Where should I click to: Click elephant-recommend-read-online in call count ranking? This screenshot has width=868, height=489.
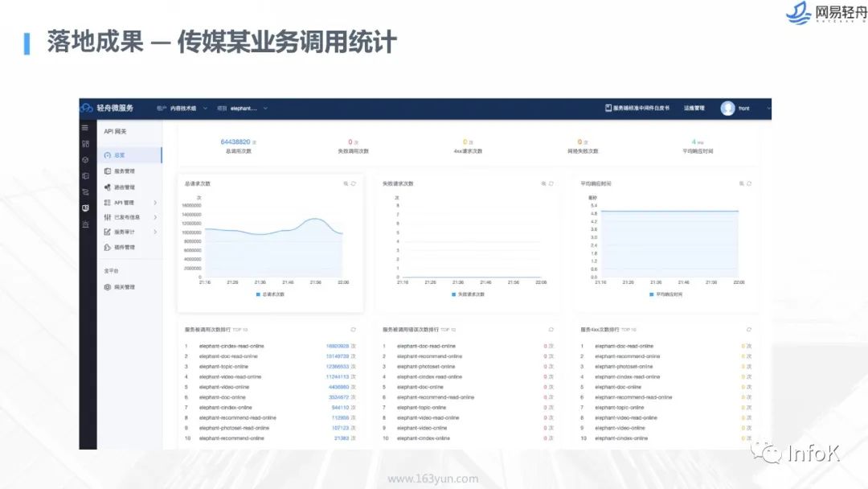[x=237, y=417]
